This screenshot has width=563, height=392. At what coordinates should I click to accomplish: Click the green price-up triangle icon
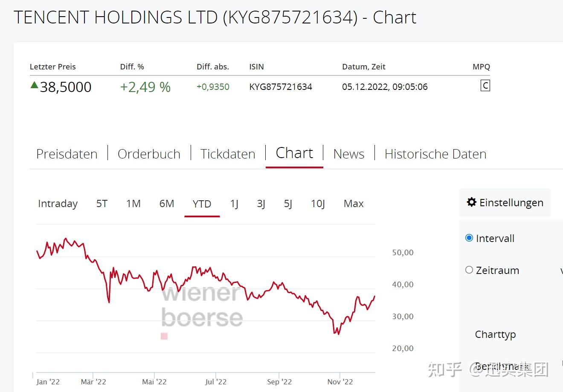click(x=35, y=85)
